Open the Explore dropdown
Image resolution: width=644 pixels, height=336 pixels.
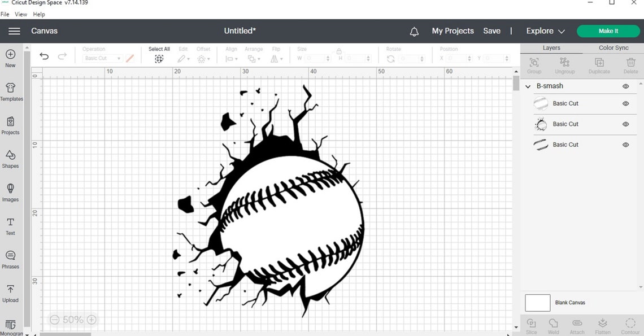[x=544, y=30]
